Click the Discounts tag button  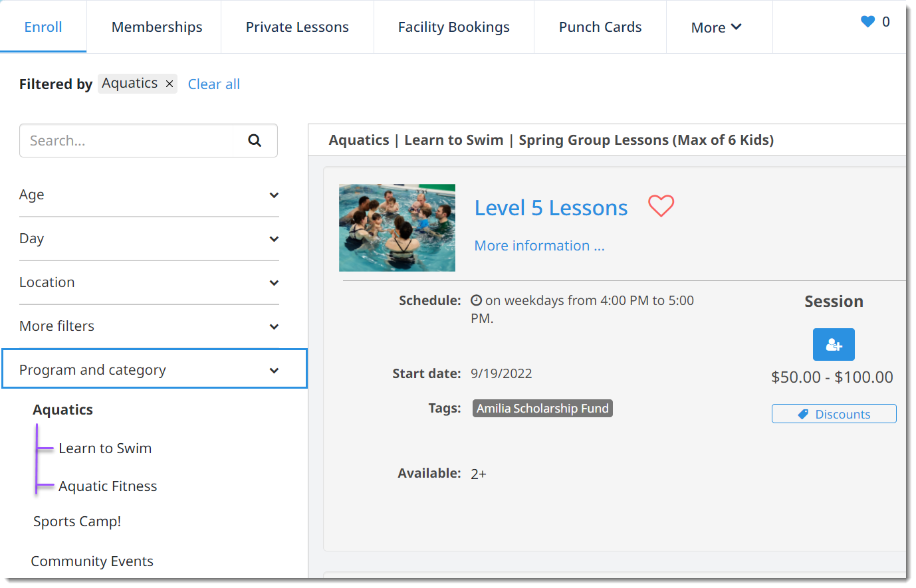point(834,414)
